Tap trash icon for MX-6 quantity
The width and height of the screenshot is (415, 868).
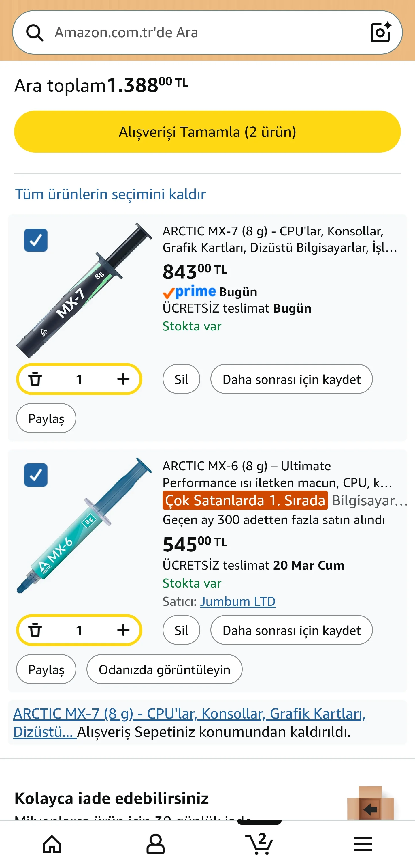pos(35,630)
